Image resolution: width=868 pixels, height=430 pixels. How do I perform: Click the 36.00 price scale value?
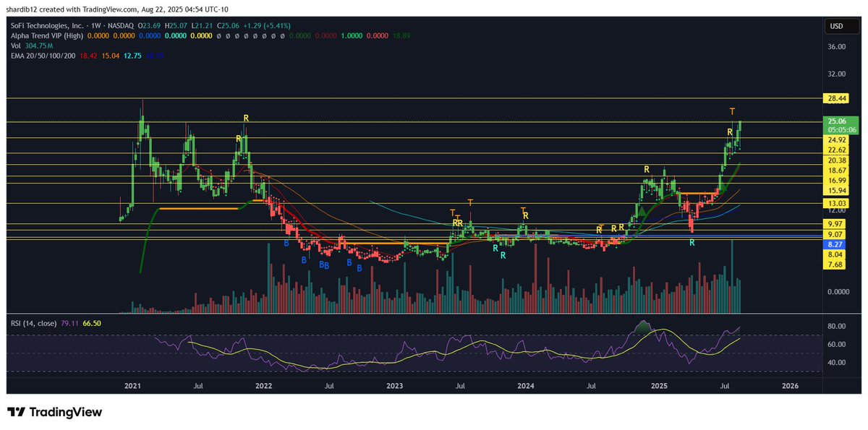click(837, 47)
